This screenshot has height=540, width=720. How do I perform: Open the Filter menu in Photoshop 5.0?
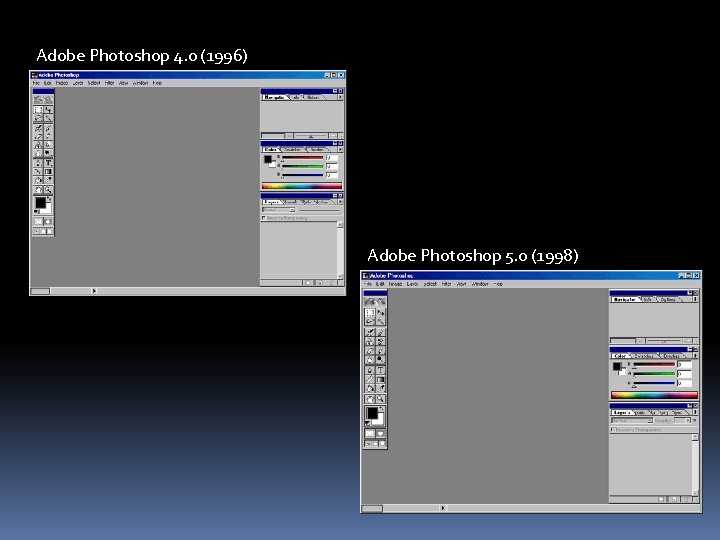point(446,284)
